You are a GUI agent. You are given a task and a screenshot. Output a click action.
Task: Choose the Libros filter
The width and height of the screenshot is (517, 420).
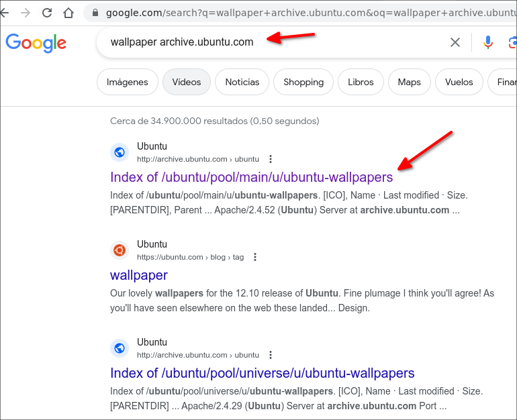361,82
